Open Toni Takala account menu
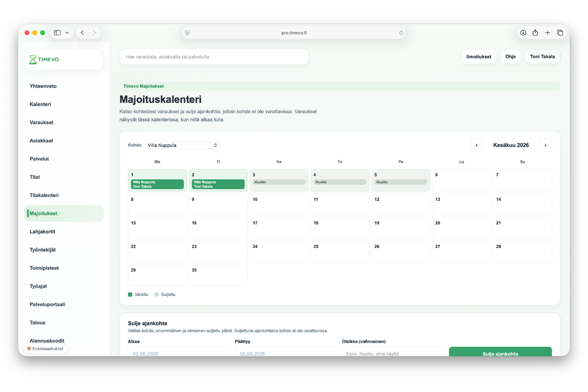The height and width of the screenshot is (392, 588). (x=542, y=57)
